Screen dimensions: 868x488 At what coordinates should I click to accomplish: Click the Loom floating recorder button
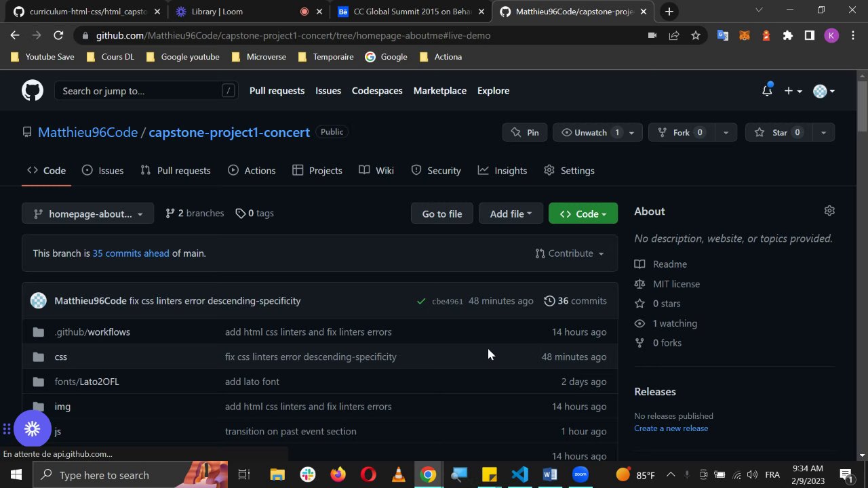pyautogui.click(x=32, y=428)
